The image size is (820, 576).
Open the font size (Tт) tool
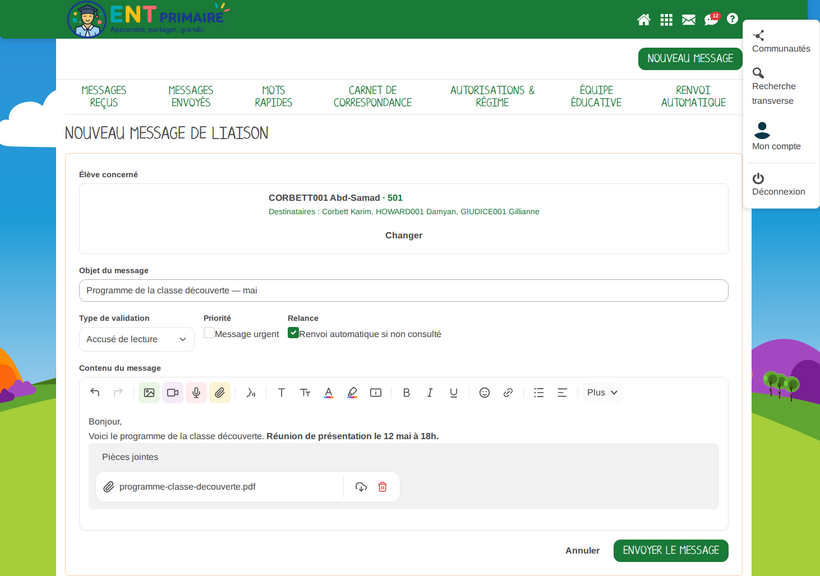click(x=305, y=392)
